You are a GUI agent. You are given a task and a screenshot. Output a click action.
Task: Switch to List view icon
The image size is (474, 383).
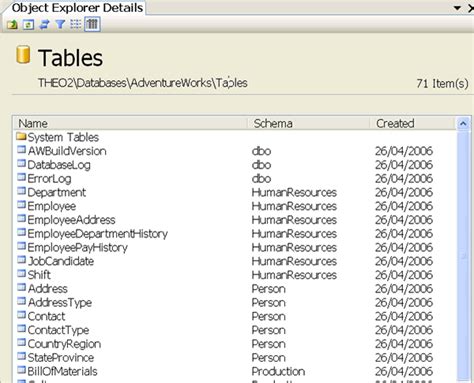[x=76, y=25]
